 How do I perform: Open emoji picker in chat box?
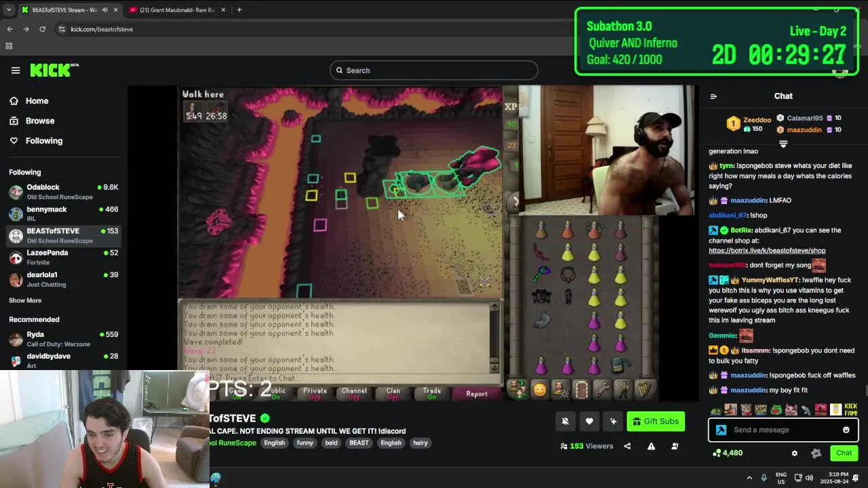846,430
